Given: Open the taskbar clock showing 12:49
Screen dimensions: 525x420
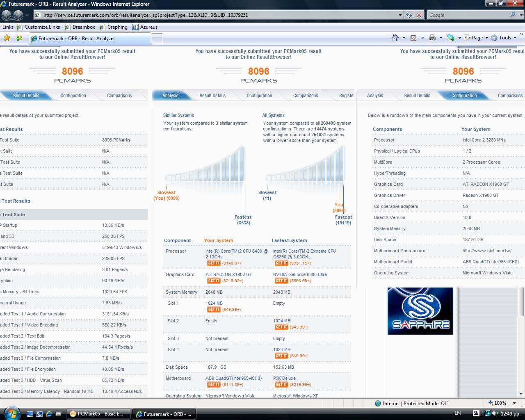Looking at the screenshot, I should click(510, 414).
